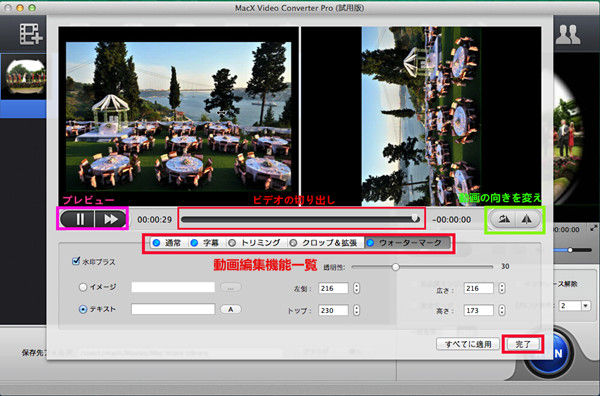Click the yellow minimize window button
The height and width of the screenshot is (396, 600).
20,8
